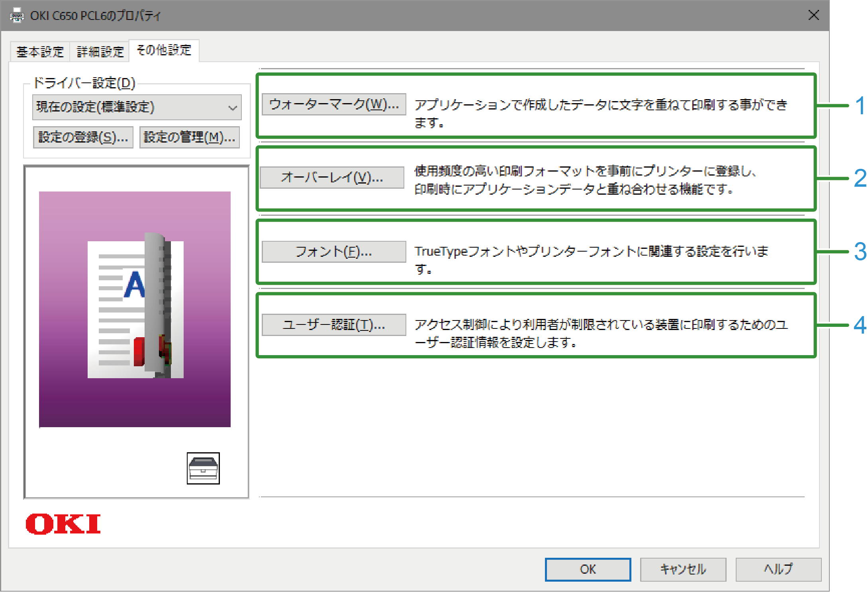This screenshot has height=592, width=868.
Task: Switch to the 基本設定 tab
Action: tap(40, 52)
